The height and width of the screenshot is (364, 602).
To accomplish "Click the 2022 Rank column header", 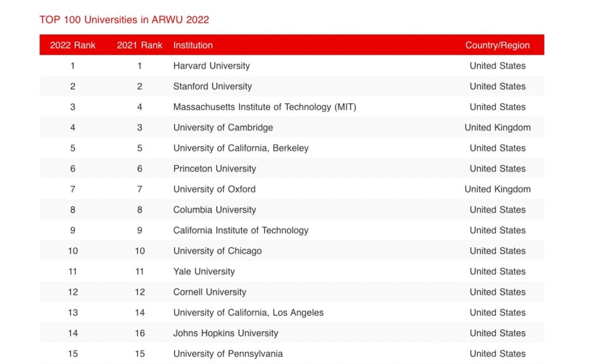I will 72,45.
